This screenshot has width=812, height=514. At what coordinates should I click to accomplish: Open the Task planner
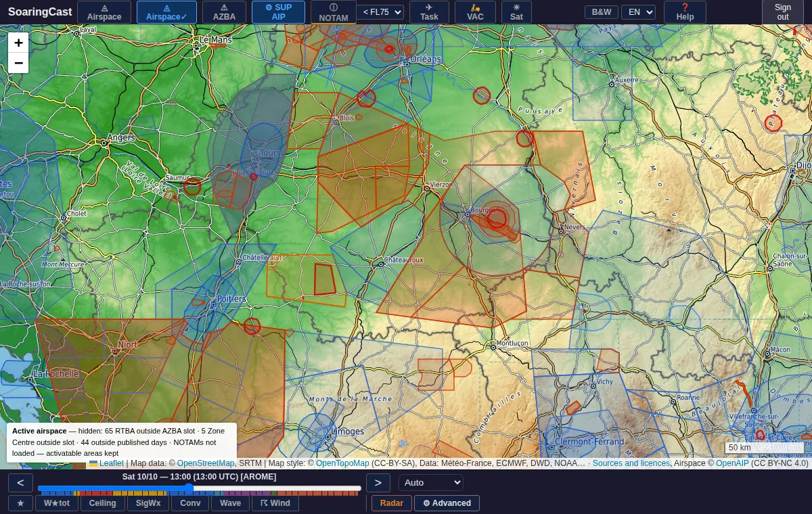coord(429,12)
